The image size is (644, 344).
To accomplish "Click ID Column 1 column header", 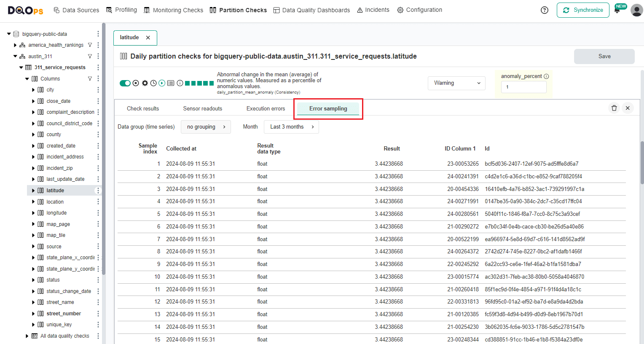I will [x=460, y=148].
